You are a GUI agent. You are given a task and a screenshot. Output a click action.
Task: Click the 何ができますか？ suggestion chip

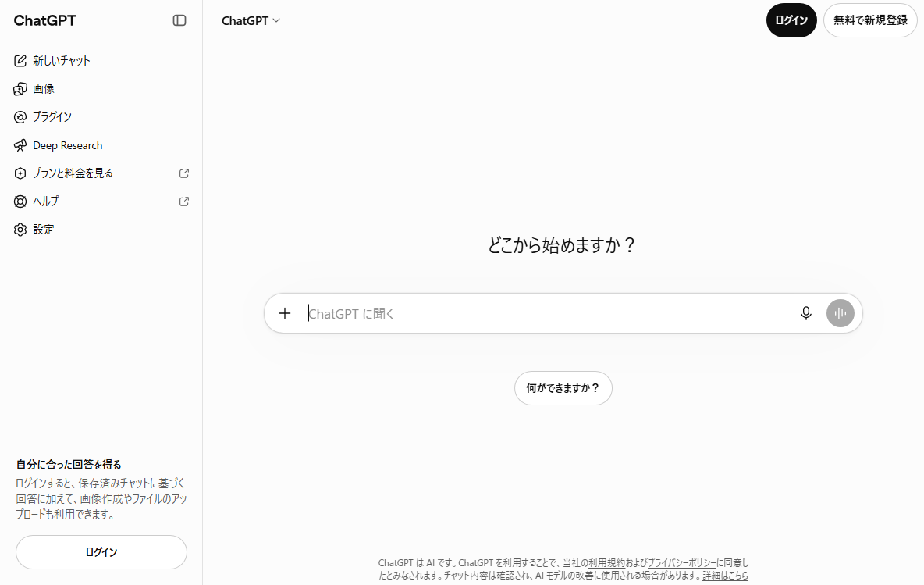pos(563,388)
